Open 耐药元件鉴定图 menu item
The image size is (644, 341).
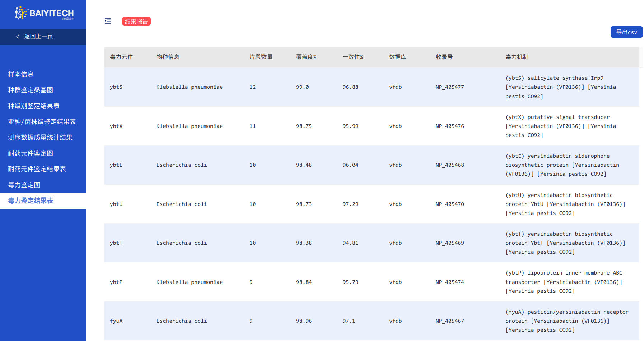(31, 153)
